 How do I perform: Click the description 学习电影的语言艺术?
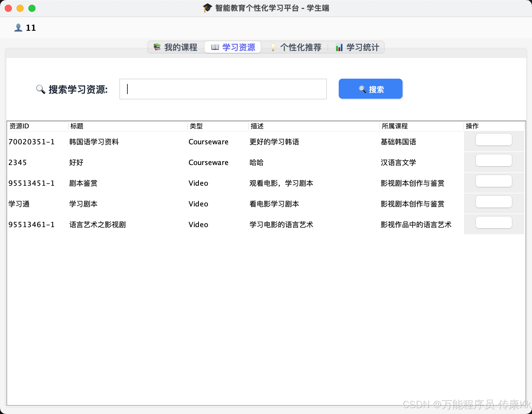(281, 225)
